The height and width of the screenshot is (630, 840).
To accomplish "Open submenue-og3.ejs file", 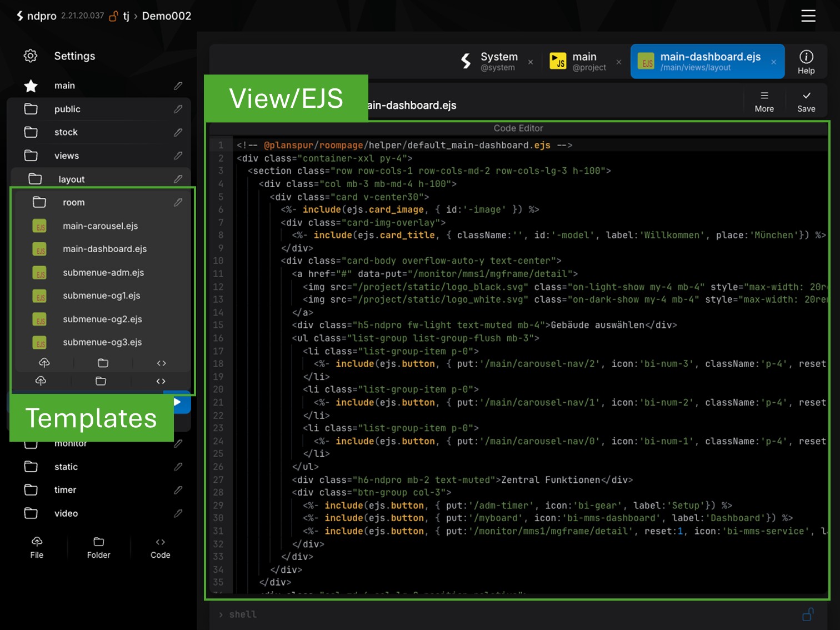I will (102, 342).
